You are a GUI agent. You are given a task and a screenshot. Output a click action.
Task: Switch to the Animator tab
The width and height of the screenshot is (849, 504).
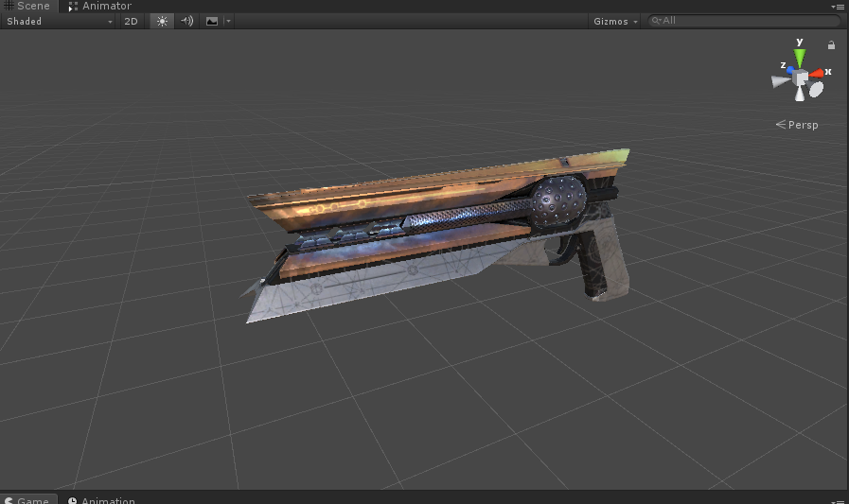coord(99,6)
